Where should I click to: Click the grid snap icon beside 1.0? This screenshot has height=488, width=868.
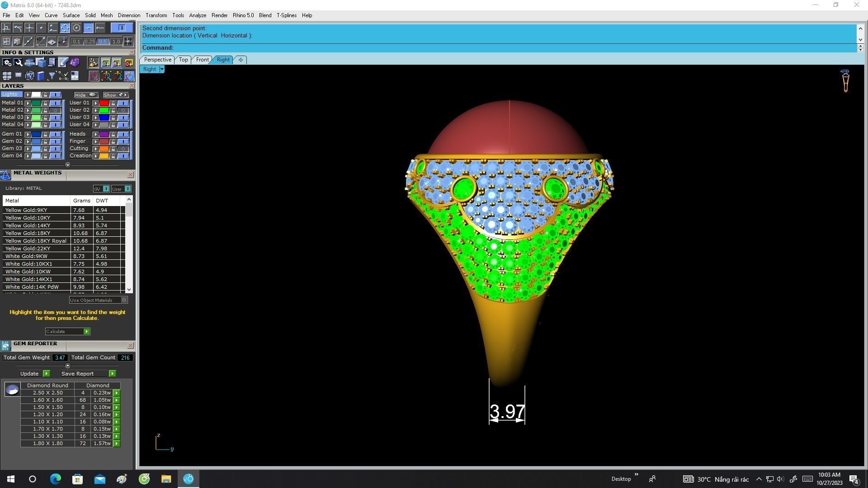tap(128, 42)
